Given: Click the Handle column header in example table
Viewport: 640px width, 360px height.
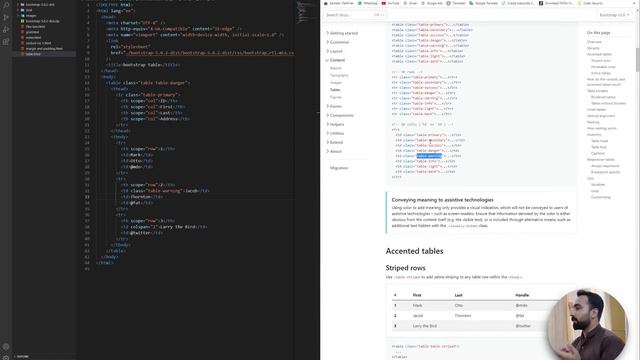Looking at the screenshot, I should click(522, 295).
